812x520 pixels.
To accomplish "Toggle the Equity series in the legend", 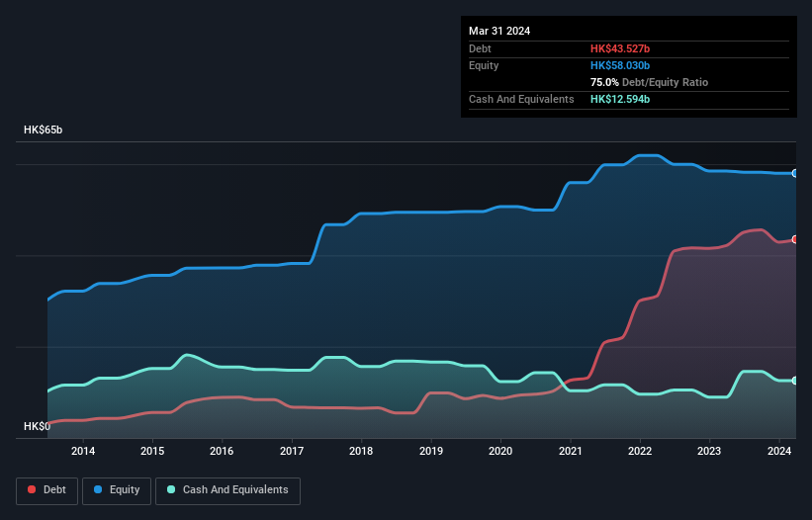I will [x=117, y=490].
